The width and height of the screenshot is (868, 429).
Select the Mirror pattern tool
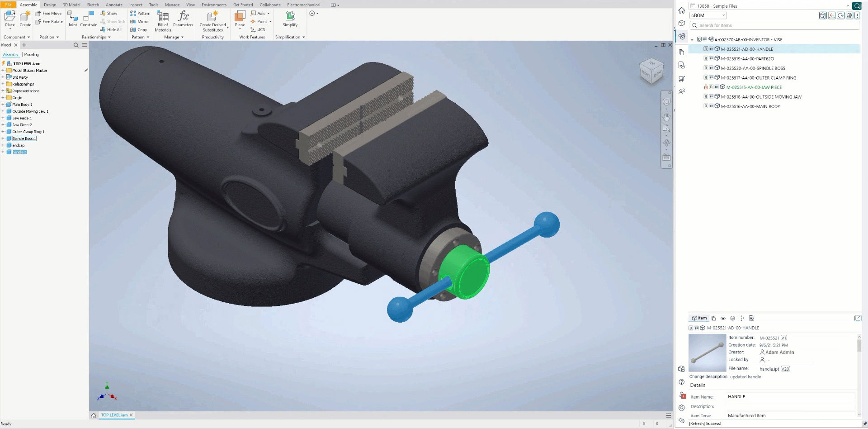pyautogui.click(x=140, y=21)
